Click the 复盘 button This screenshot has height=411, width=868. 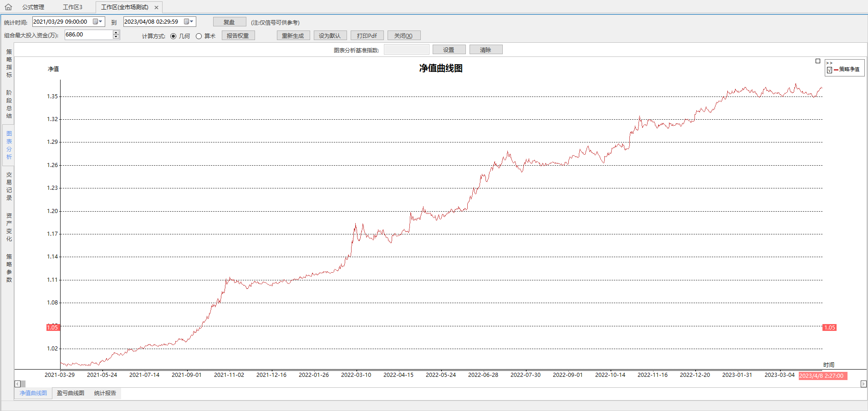point(229,22)
